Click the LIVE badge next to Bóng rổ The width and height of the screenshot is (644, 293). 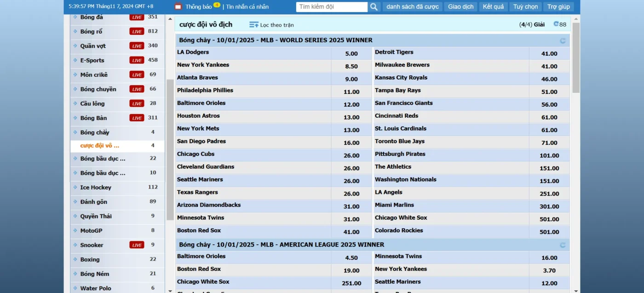pyautogui.click(x=137, y=32)
